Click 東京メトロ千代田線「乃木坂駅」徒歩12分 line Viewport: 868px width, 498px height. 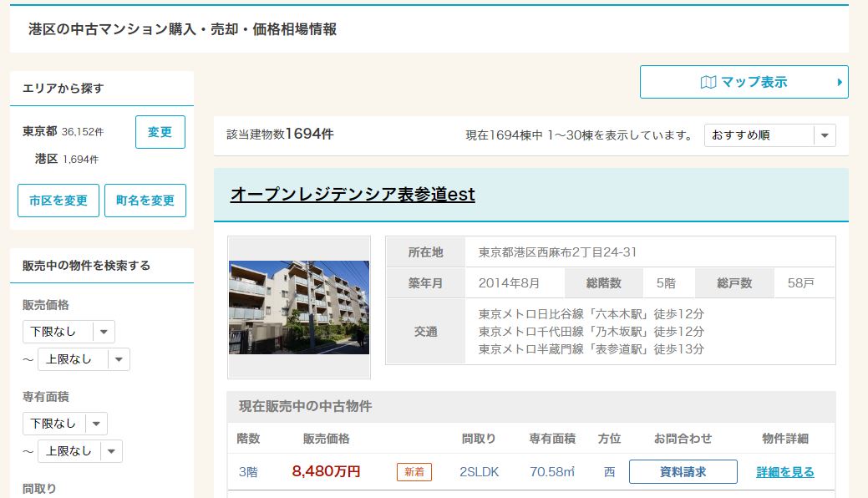click(591, 332)
